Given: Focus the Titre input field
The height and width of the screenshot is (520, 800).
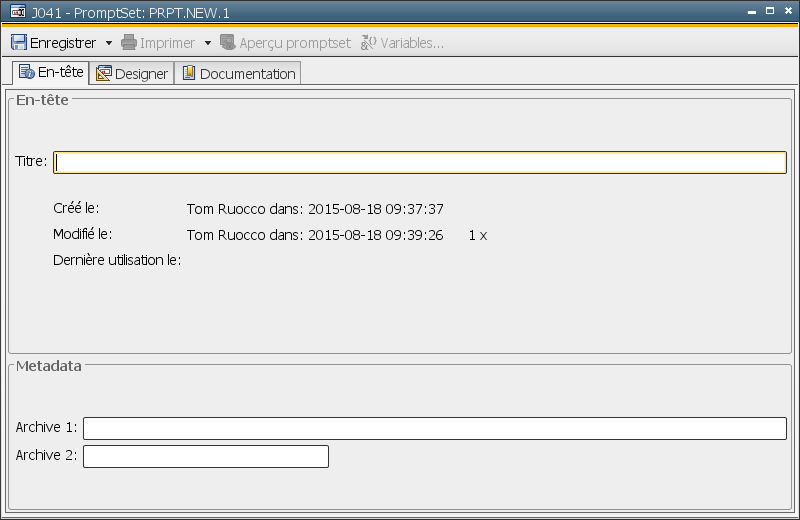Looking at the screenshot, I should pyautogui.click(x=420, y=162).
